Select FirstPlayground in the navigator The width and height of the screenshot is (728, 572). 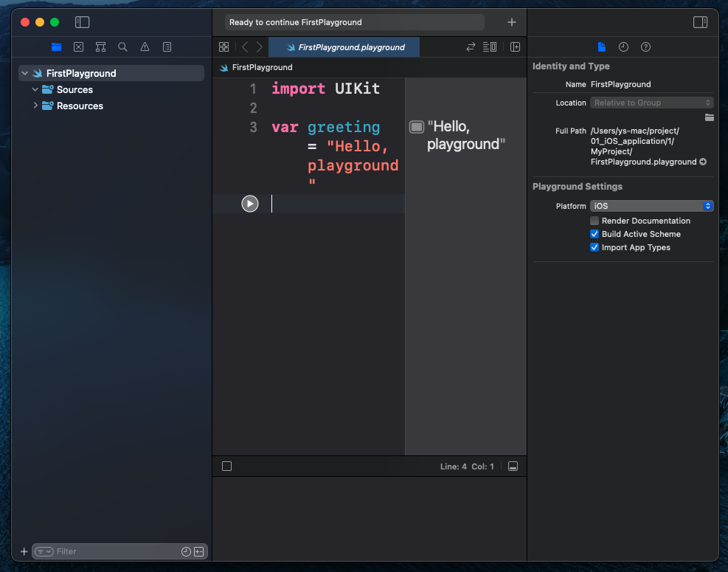[111, 73]
